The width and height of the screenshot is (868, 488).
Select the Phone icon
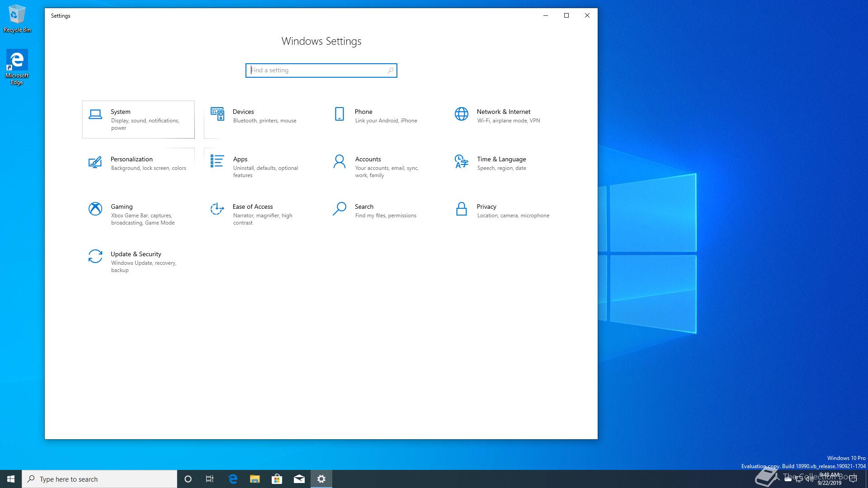tap(339, 114)
